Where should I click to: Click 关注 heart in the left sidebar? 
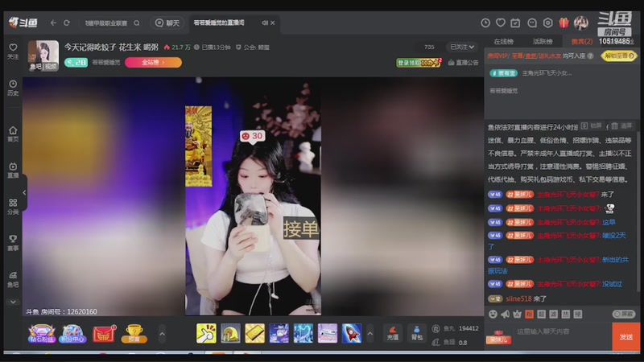pos(13,51)
